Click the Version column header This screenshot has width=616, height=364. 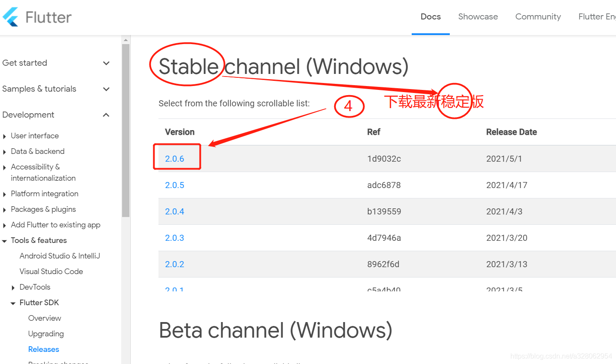tap(180, 132)
